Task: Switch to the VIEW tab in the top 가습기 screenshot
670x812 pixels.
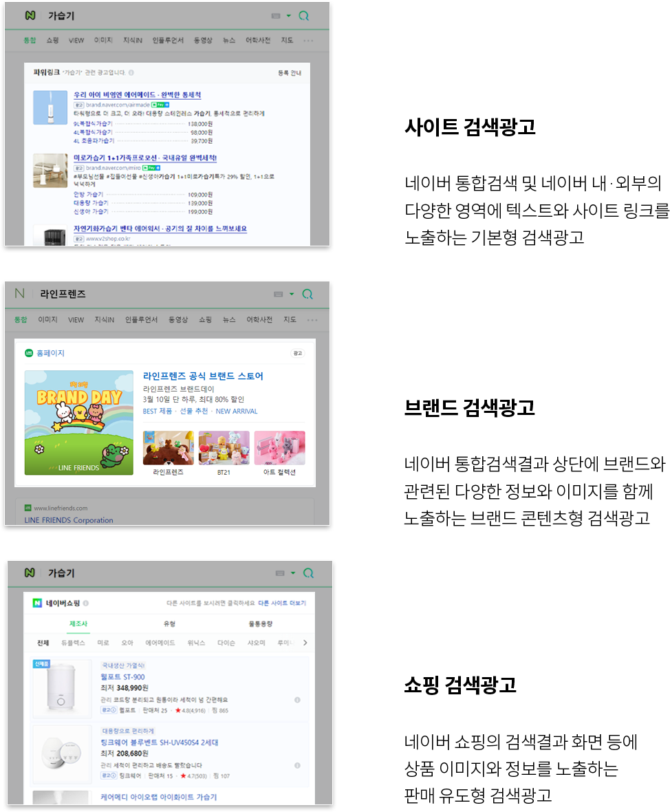Action: click(x=76, y=41)
